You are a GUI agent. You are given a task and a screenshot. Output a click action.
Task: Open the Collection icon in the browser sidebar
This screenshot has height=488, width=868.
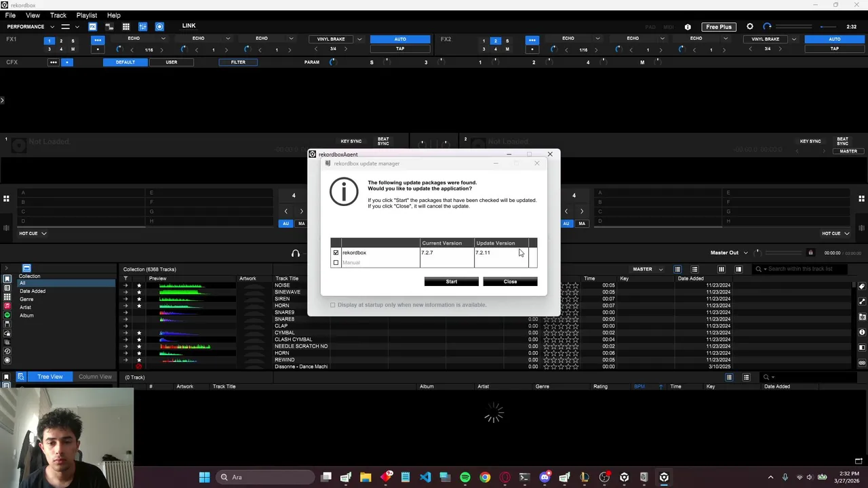tap(7, 279)
